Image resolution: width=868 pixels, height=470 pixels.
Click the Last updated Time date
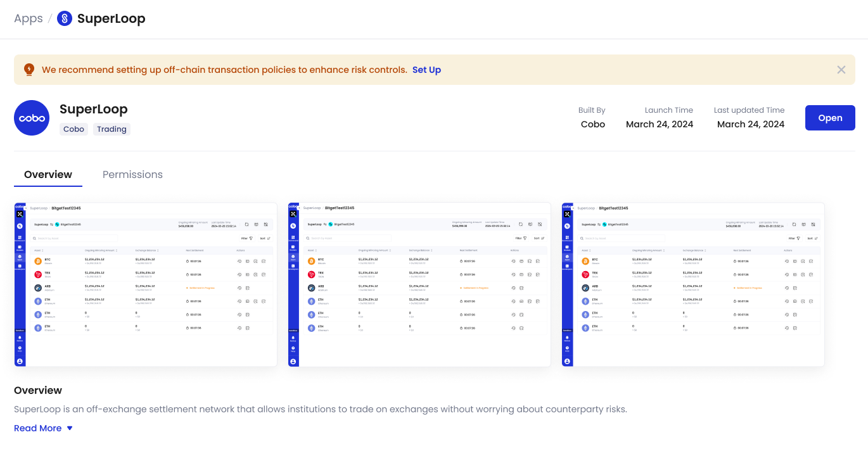coord(751,124)
